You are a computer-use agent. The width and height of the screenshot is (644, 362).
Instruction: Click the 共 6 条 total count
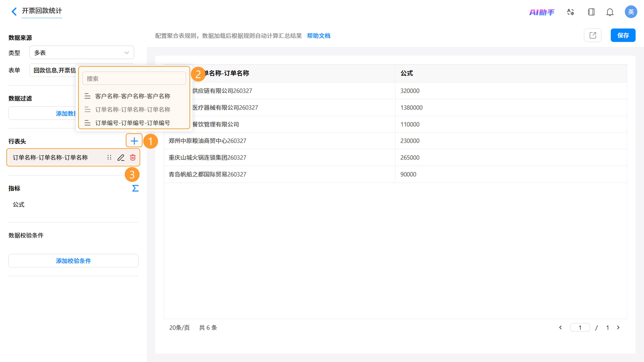pyautogui.click(x=208, y=328)
